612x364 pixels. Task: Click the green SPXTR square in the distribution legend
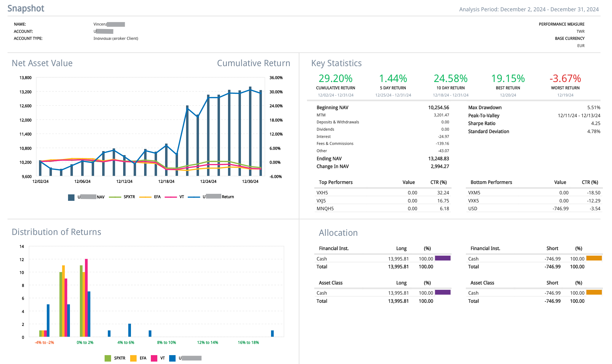pyautogui.click(x=108, y=358)
